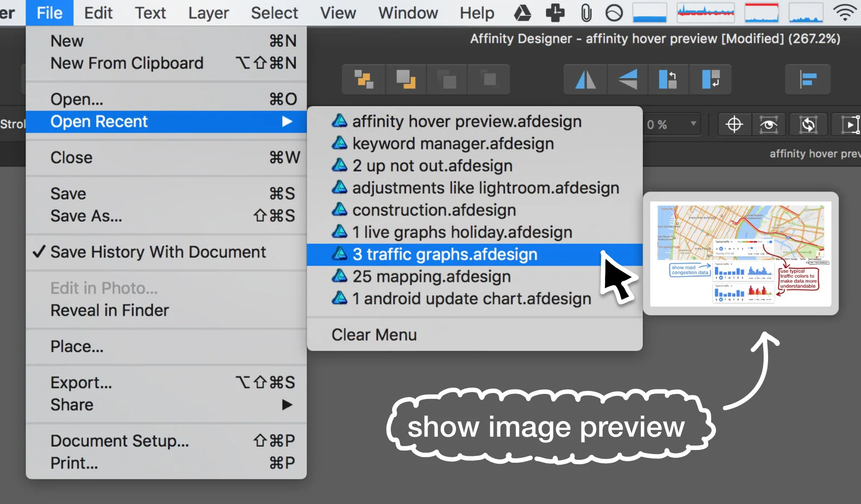
Task: Open recent file adjustments like lightroom.afdesign
Action: (475, 188)
